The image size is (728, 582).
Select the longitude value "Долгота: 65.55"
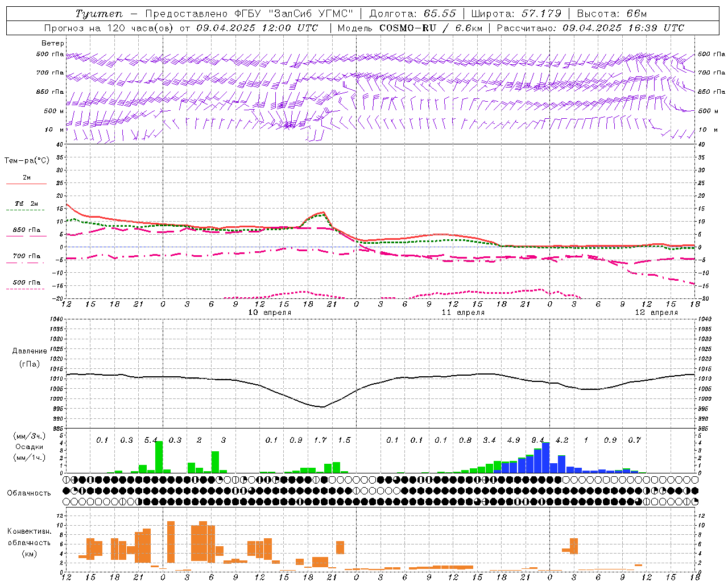[x=412, y=14]
